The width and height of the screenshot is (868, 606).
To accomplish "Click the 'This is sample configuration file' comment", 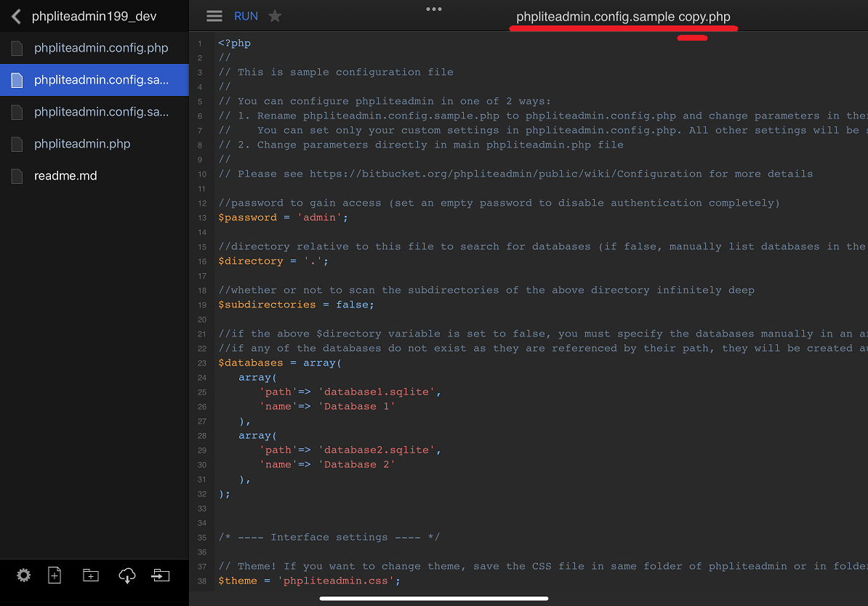I will pyautogui.click(x=335, y=72).
